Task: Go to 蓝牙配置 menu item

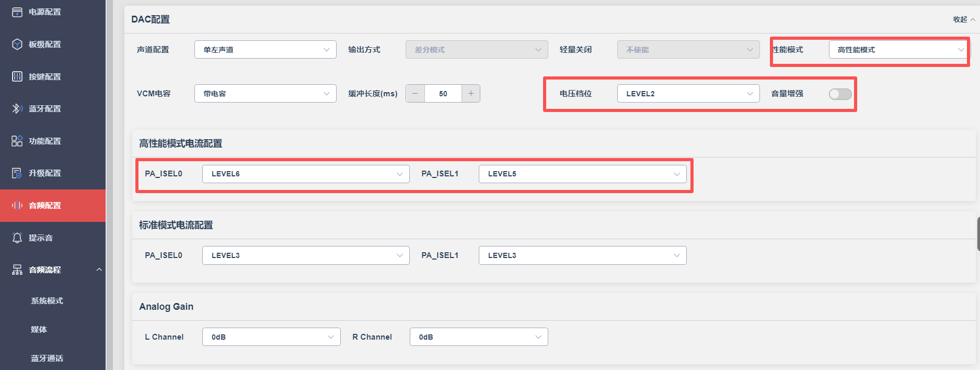Action: pyautogui.click(x=53, y=108)
